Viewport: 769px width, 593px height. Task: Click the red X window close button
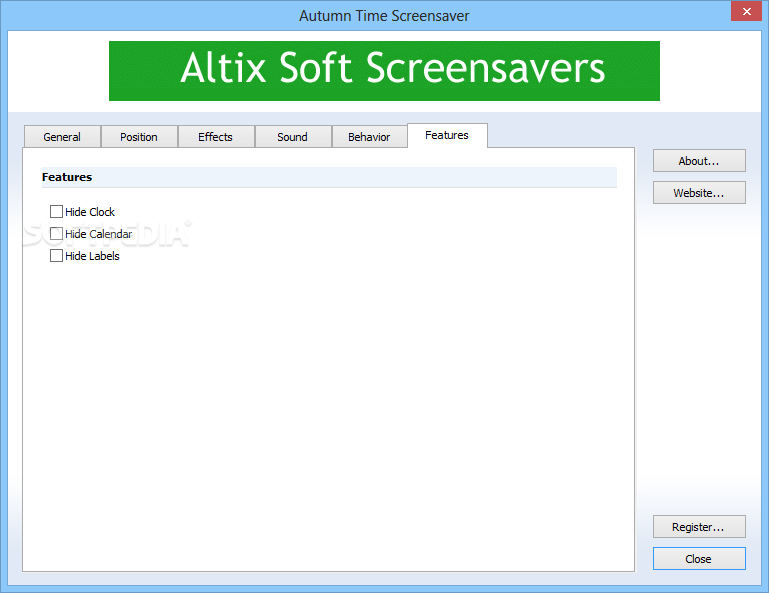tap(746, 11)
